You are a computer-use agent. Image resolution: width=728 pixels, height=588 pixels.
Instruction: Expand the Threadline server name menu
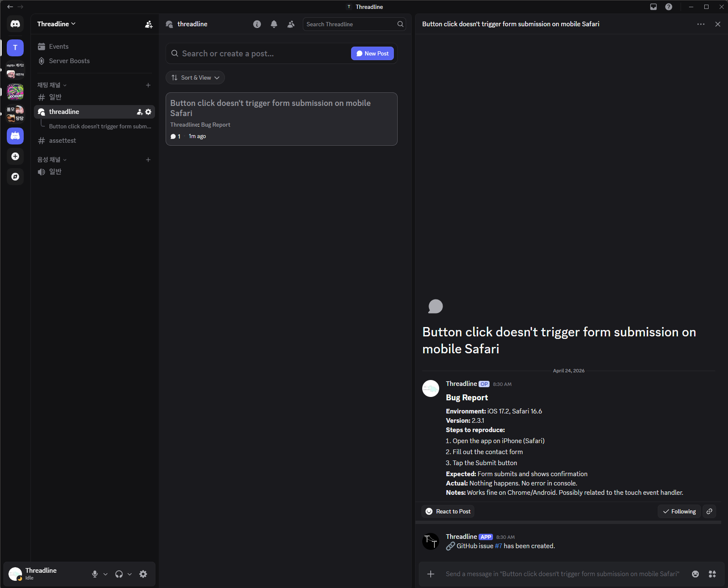coord(56,24)
